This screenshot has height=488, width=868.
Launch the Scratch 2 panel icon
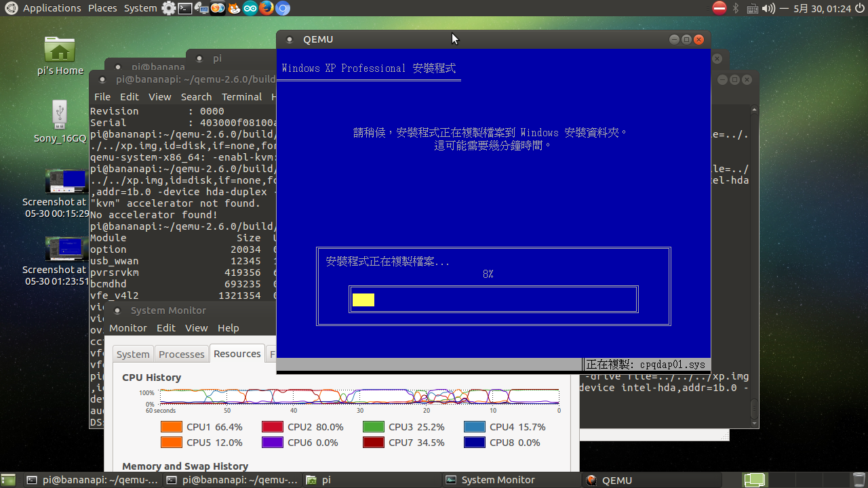(218, 8)
